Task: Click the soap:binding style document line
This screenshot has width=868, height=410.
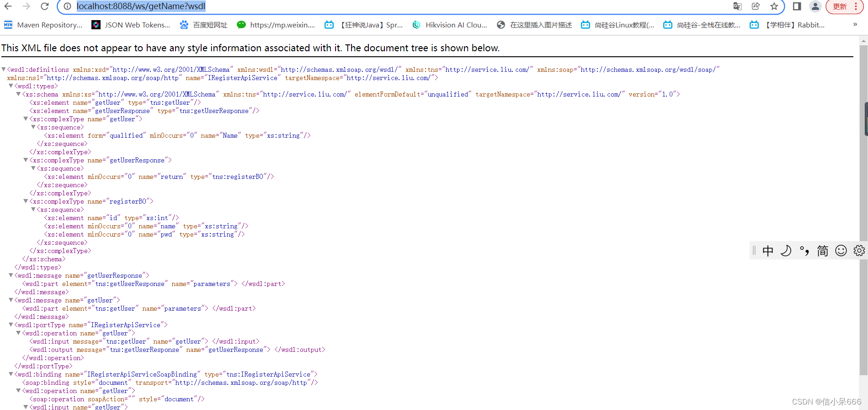Action: (x=170, y=383)
